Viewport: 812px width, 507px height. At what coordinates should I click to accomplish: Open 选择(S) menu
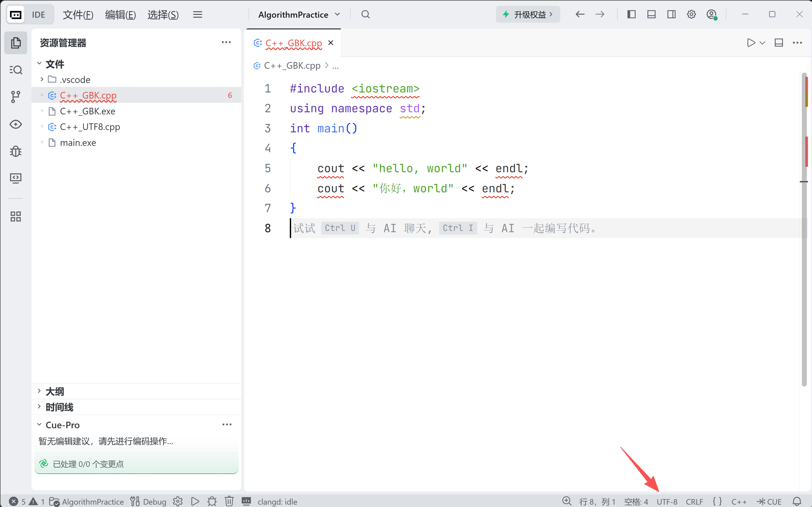[x=163, y=15]
